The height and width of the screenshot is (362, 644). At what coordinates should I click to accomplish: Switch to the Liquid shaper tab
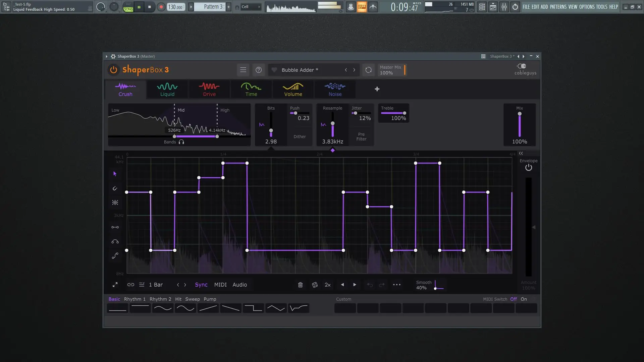click(x=167, y=89)
